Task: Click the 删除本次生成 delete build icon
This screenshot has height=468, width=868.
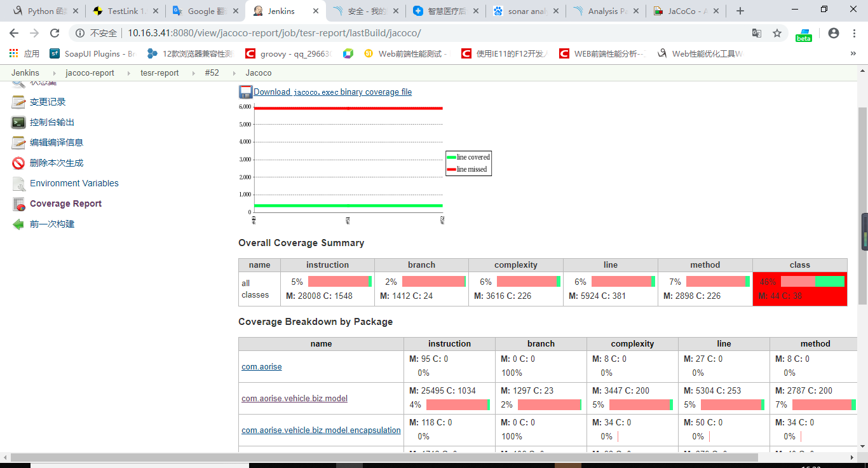Action: point(18,162)
